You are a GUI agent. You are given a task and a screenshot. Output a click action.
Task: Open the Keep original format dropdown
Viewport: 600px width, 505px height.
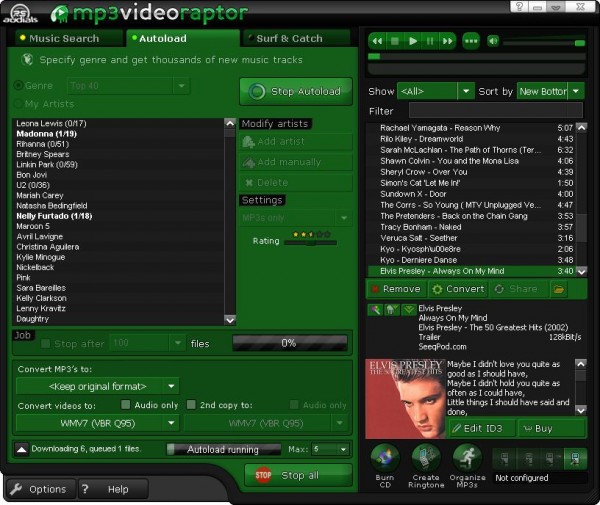coord(171,386)
